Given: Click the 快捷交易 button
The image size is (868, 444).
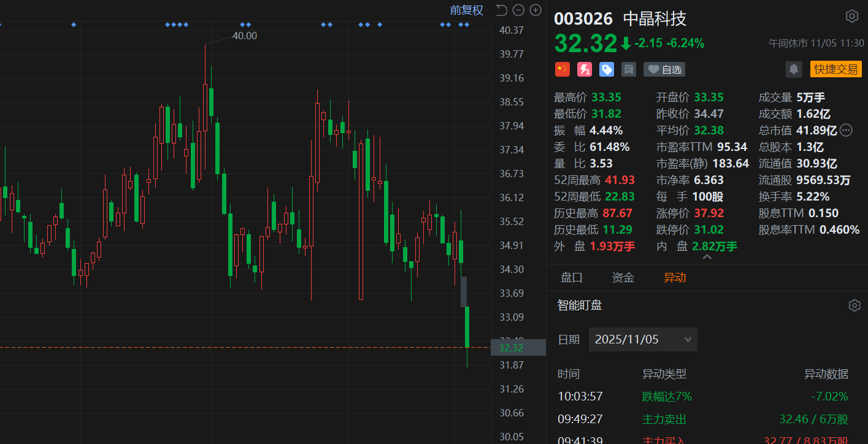Looking at the screenshot, I should [x=835, y=69].
